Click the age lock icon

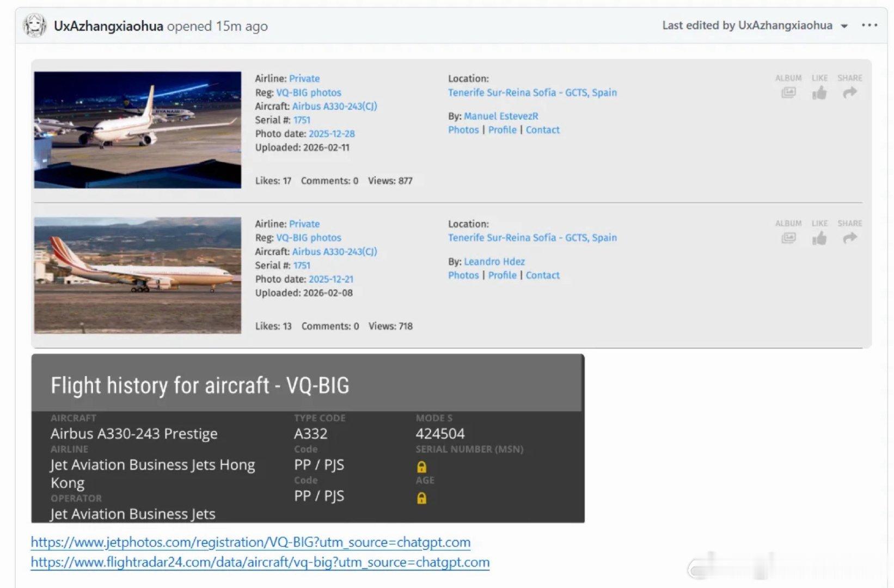(x=421, y=498)
